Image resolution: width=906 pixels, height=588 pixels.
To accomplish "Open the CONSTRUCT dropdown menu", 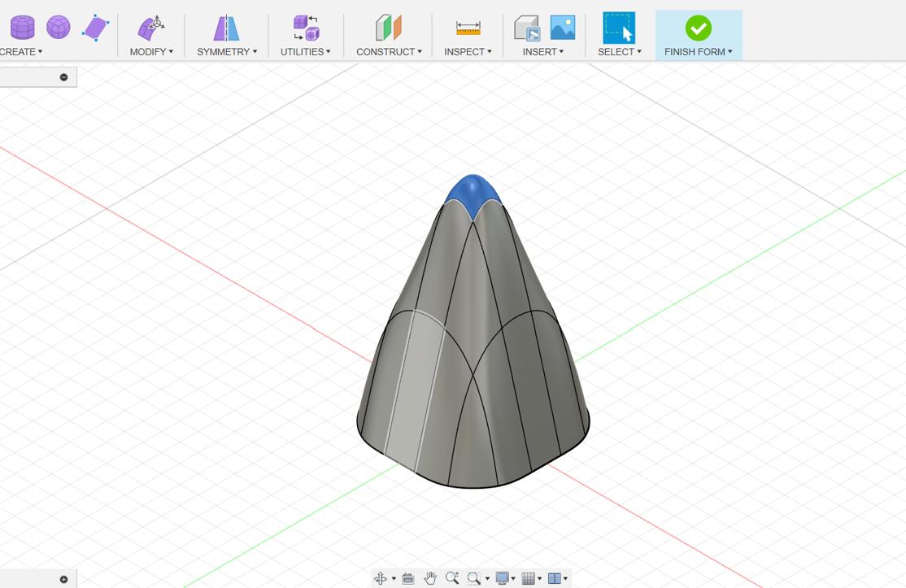I will (x=389, y=52).
